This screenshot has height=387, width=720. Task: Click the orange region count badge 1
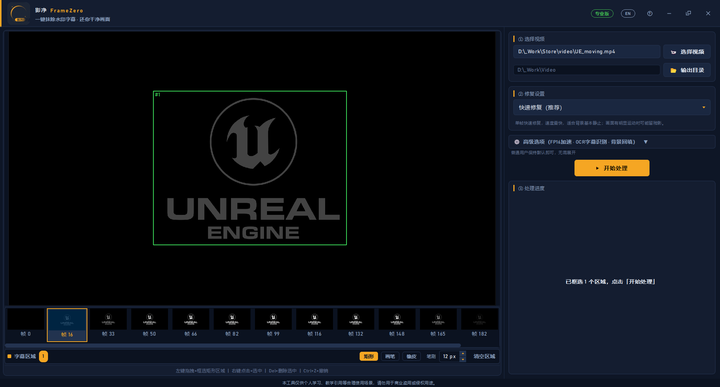[x=43, y=356]
